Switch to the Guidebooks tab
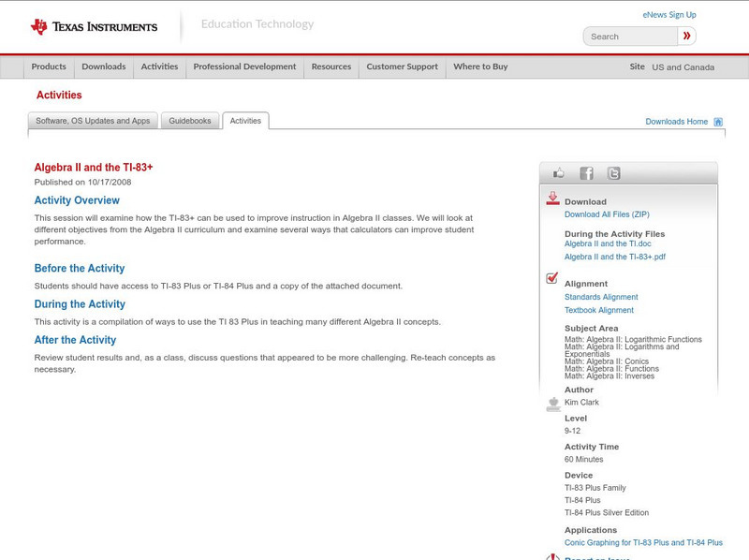749x560 pixels. tap(190, 121)
